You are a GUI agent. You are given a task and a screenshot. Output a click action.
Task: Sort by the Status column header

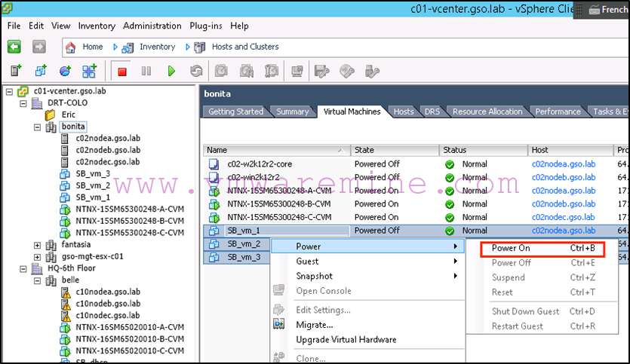coord(484,150)
